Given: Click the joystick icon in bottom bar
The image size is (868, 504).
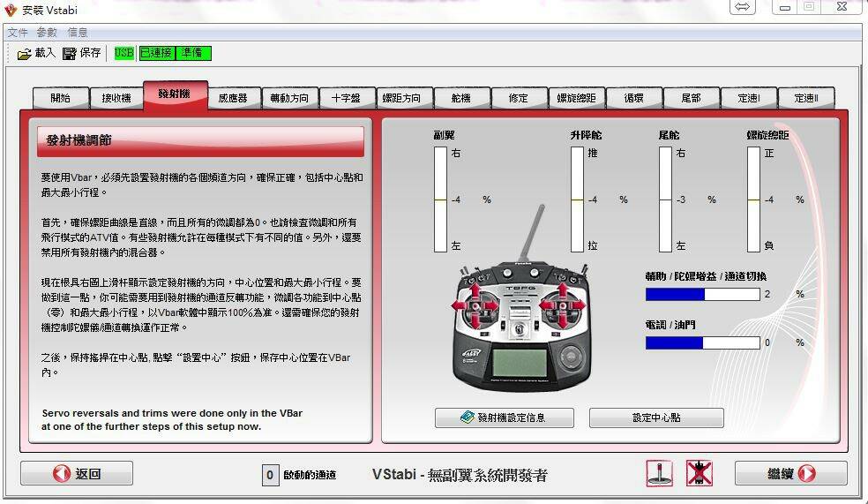Looking at the screenshot, I should pyautogui.click(x=659, y=473).
